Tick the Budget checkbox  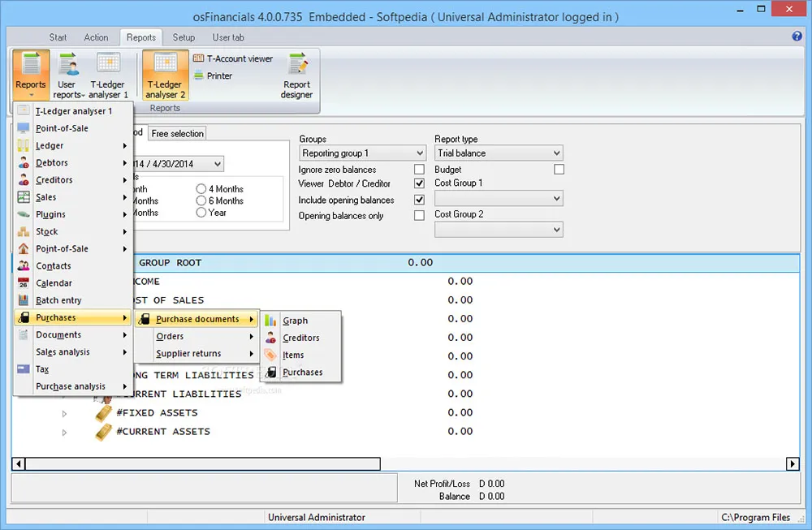pyautogui.click(x=559, y=170)
